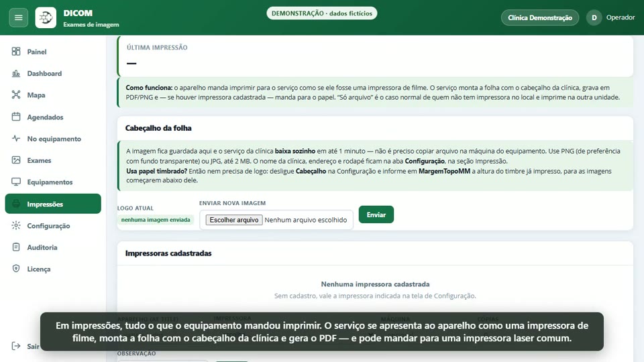Viewport: 644px width, 362px height.
Task: Click 'ÚLTIMA IMPRESSÃO' label
Action: tap(157, 48)
